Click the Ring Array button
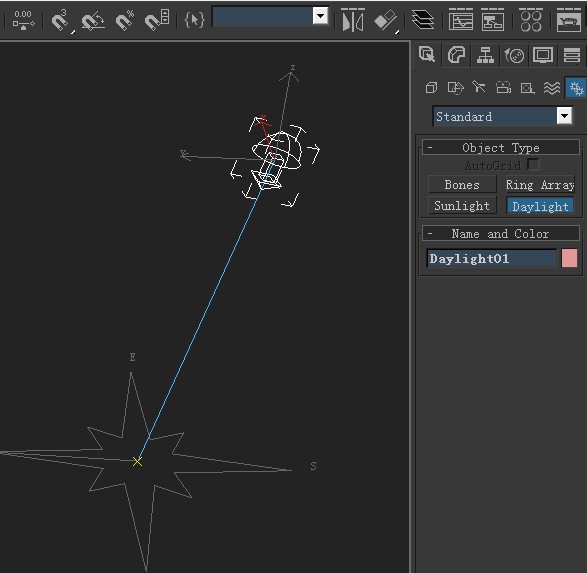This screenshot has height=573, width=587. pos(540,185)
